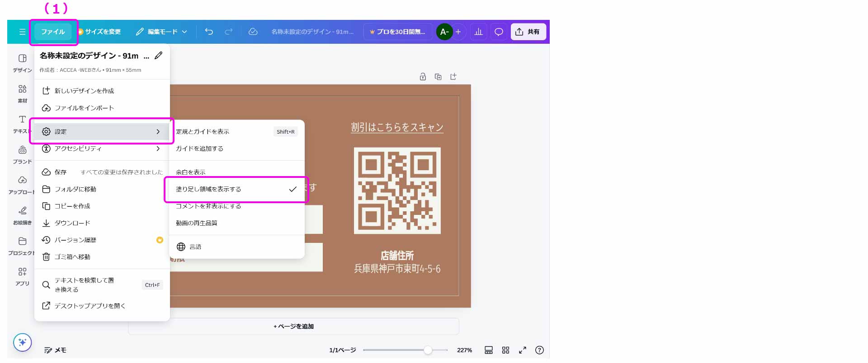The image size is (868, 363).
Task: Click the QR code image on canvas
Action: [397, 190]
